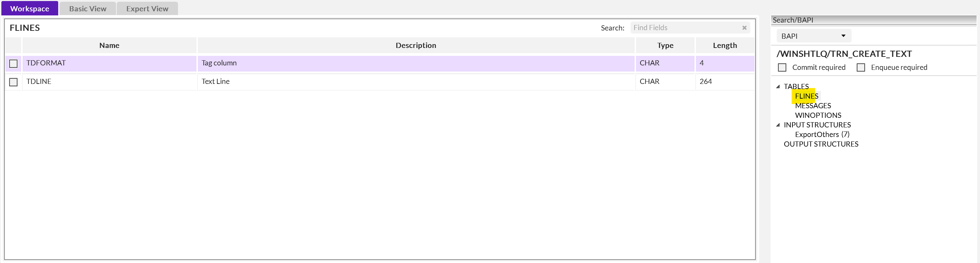Select OUTPUT STRUCTURES tree node

pyautogui.click(x=821, y=144)
